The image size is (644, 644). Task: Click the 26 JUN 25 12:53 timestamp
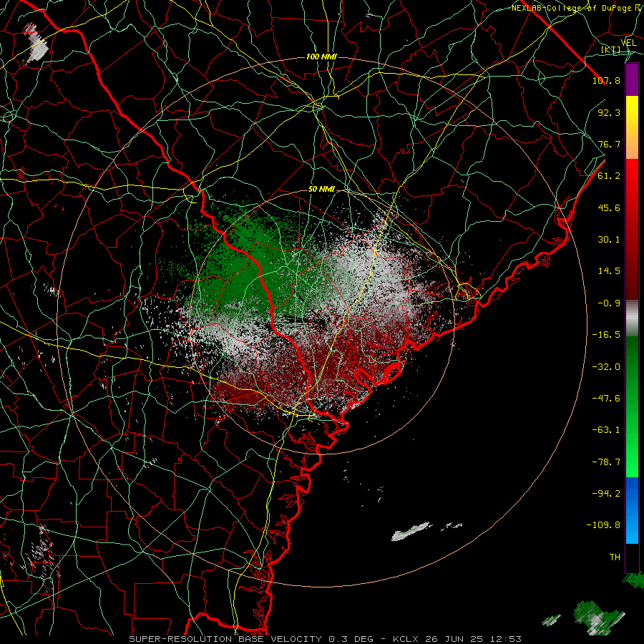pos(472,639)
